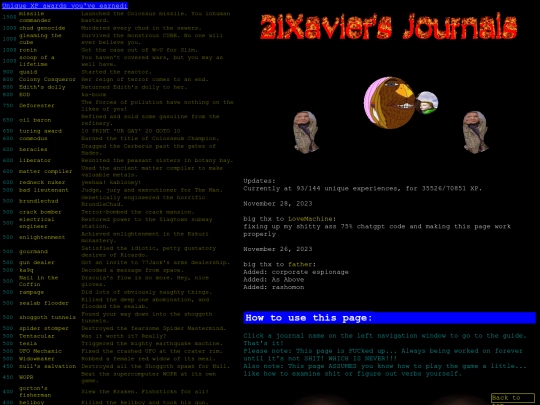Open the Tentacular journal
This screenshot has height=405, width=540.
click(37, 336)
